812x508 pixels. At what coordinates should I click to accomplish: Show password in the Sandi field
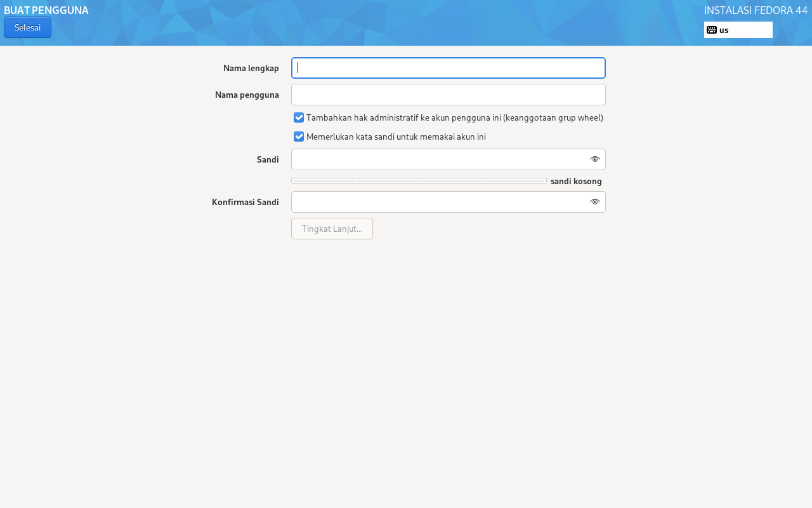594,159
